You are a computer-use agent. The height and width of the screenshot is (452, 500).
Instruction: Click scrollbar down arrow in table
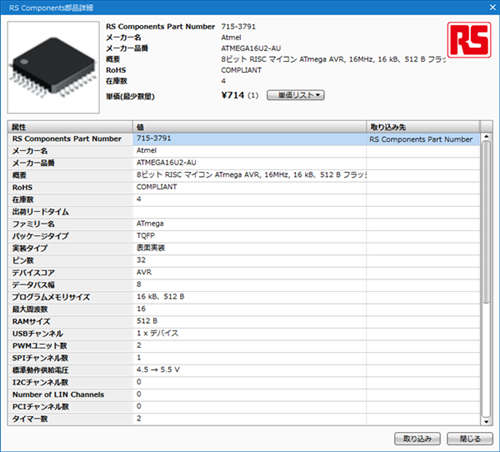pyautogui.click(x=486, y=421)
